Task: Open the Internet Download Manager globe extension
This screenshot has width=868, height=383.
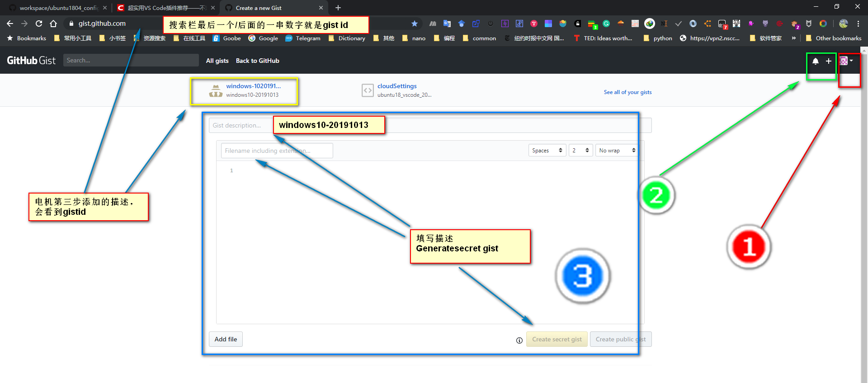Action: [650, 24]
